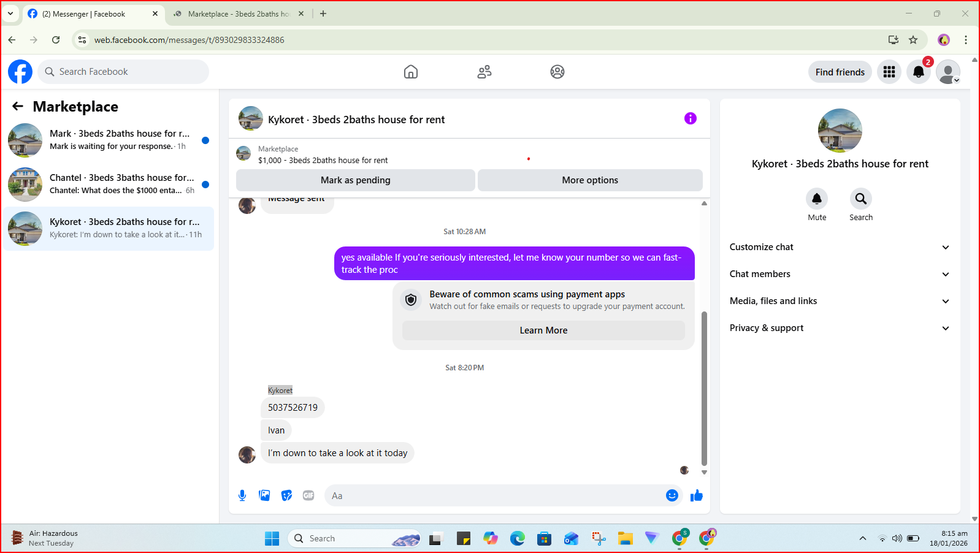Show hidden system tray icons

tap(863, 538)
